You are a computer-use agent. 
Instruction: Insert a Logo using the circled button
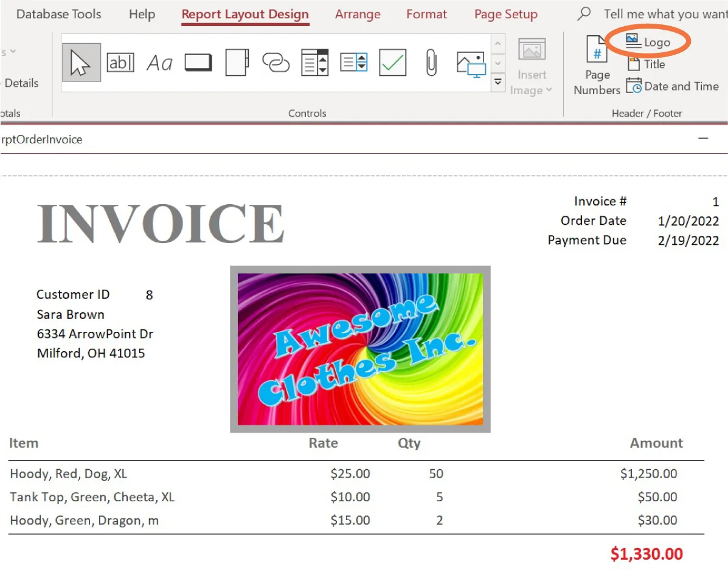click(647, 42)
